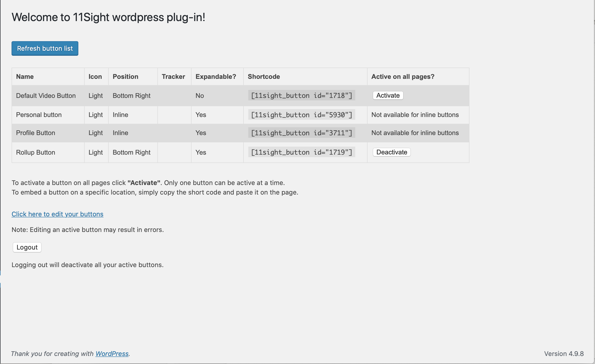Click the Logout button

coord(27,247)
